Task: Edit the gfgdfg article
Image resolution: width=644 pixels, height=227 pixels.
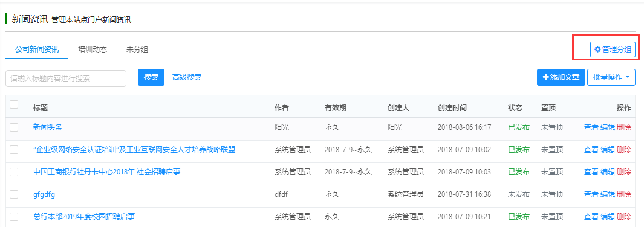Action: tap(608, 194)
